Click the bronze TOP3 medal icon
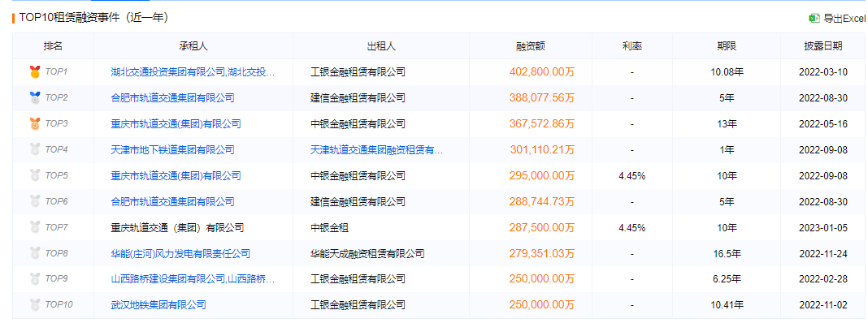The image size is (868, 323). pyautogui.click(x=35, y=124)
